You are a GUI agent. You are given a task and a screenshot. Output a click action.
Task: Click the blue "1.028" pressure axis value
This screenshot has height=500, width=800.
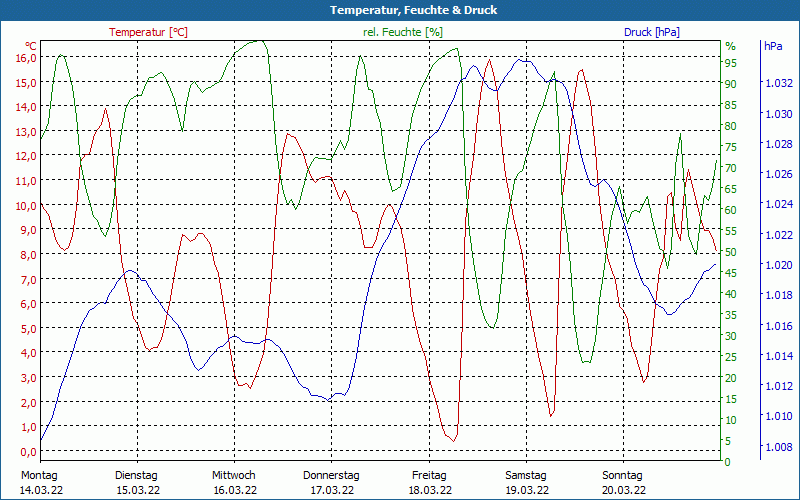(779, 144)
